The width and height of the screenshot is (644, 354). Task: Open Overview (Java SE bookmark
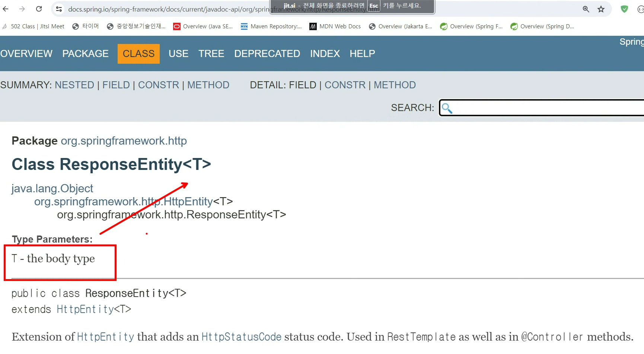point(203,26)
